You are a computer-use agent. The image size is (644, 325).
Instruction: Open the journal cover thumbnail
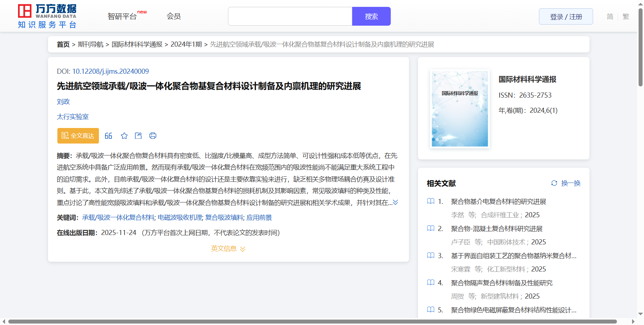tap(460, 109)
